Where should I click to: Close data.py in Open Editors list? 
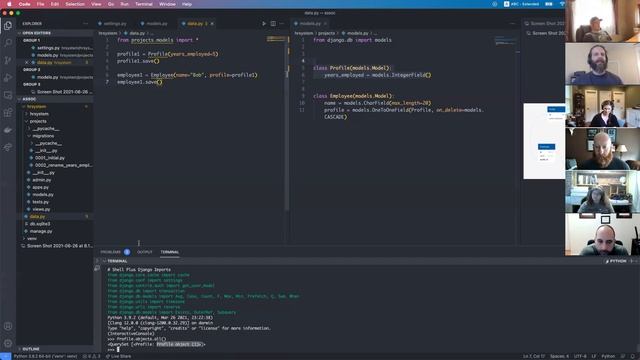(x=27, y=62)
